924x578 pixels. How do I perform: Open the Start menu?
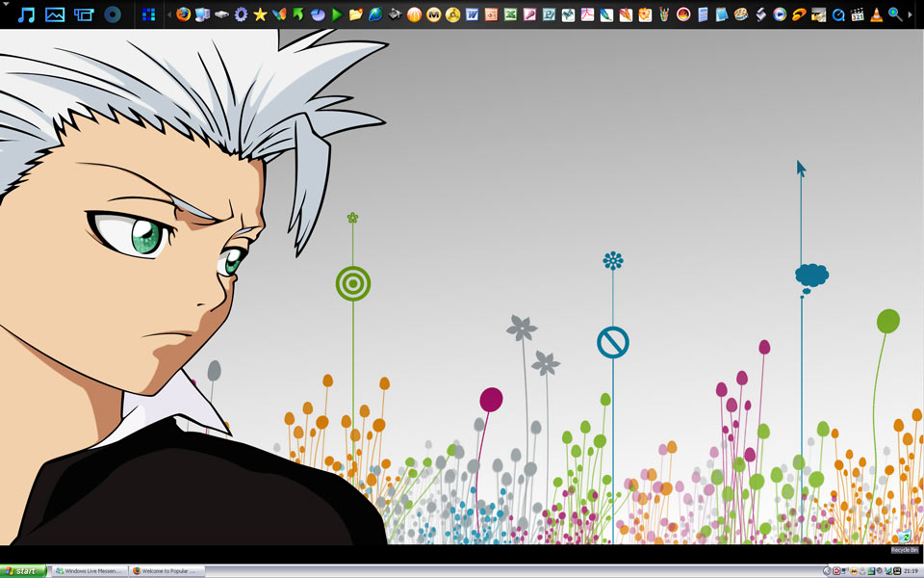pos(21,571)
